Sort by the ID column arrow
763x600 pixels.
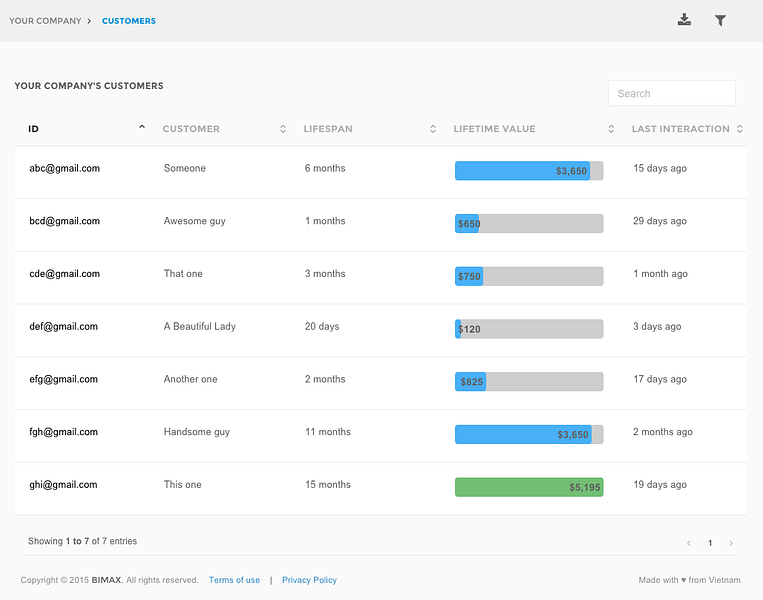(142, 127)
